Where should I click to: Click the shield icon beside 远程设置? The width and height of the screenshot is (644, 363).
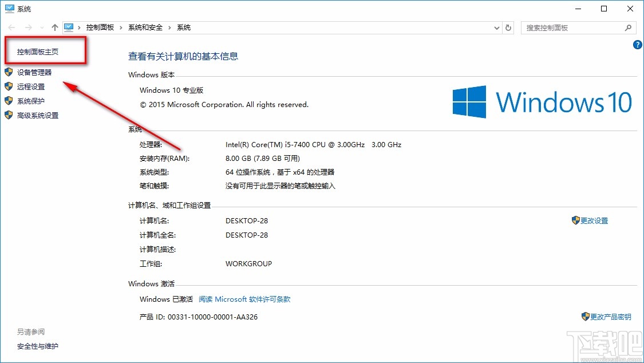[x=8, y=86]
